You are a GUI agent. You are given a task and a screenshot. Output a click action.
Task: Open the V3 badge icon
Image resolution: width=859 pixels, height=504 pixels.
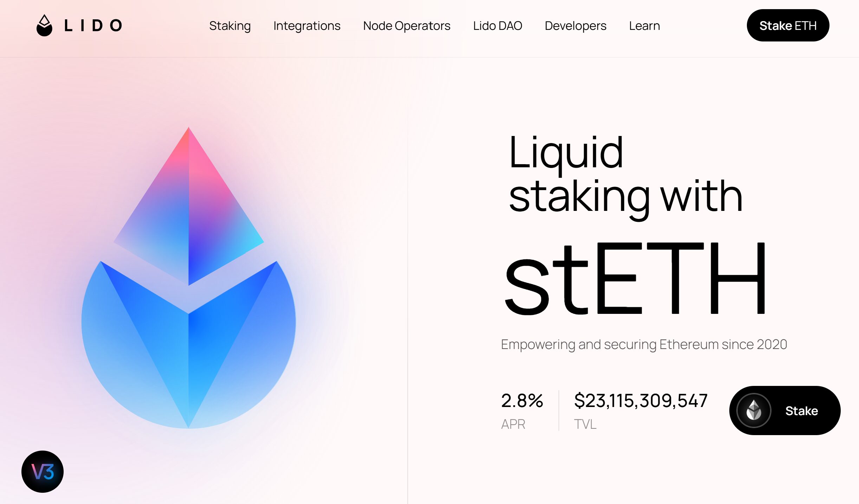tap(43, 471)
